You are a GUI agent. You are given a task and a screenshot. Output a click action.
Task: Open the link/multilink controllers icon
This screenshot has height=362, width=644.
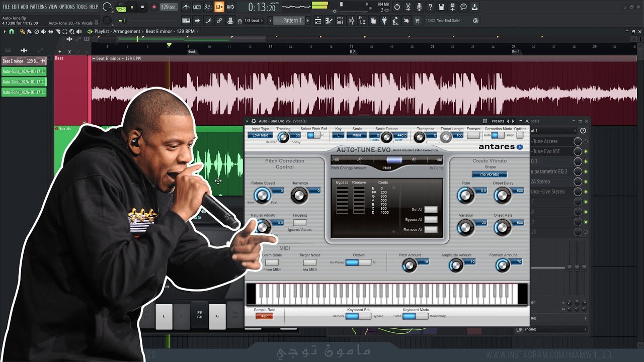pos(219,21)
